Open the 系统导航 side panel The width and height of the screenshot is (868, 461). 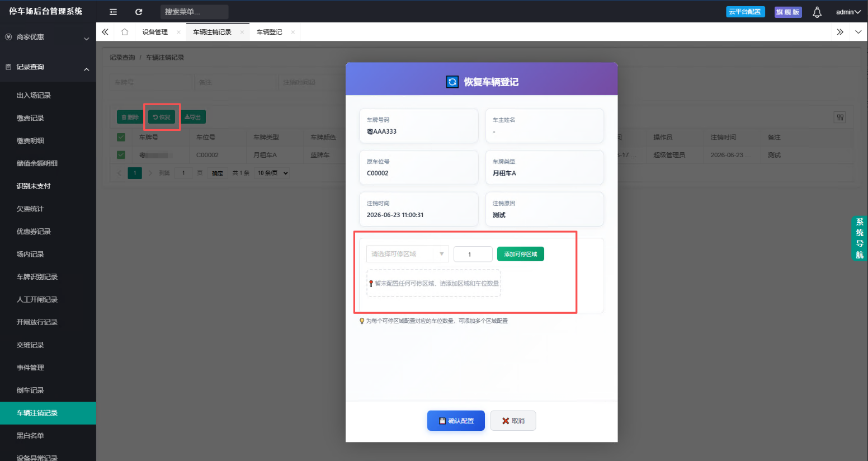click(x=860, y=238)
